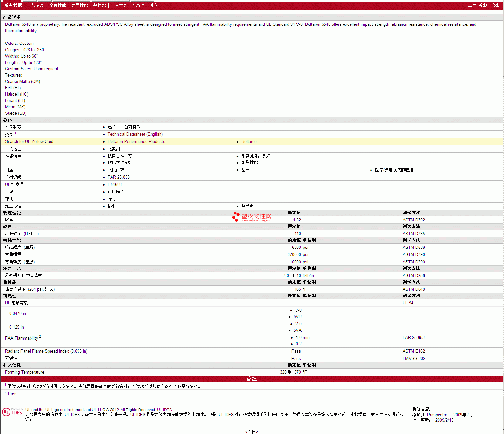Image resolution: width=504 pixels, height=434 pixels.
Task: Click the 备注 notes header bar
Action: point(251,379)
